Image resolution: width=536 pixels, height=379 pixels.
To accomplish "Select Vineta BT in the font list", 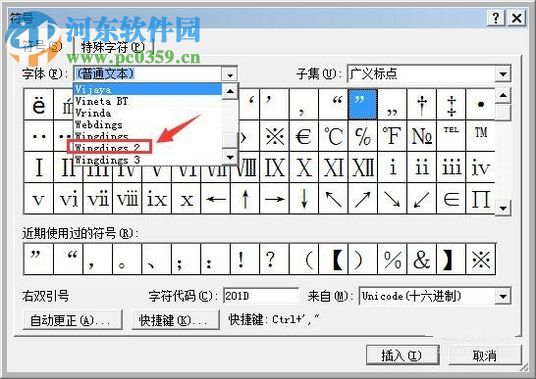I will (x=148, y=101).
